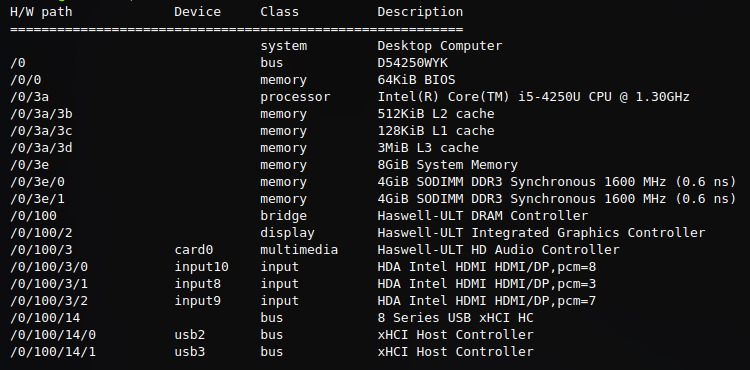
Task: Click the '3MiB L3 cache' text
Action: 428,148
